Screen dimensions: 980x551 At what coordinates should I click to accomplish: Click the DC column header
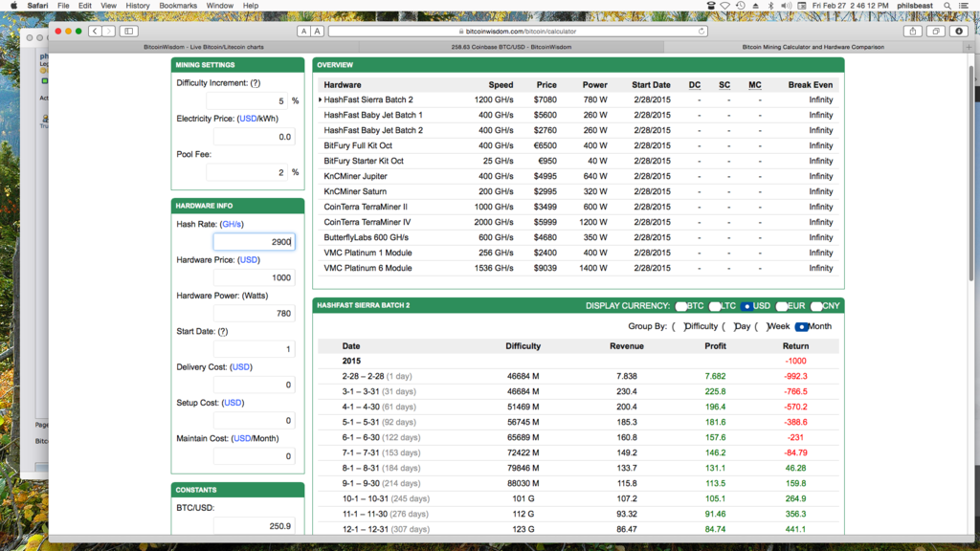click(x=695, y=85)
